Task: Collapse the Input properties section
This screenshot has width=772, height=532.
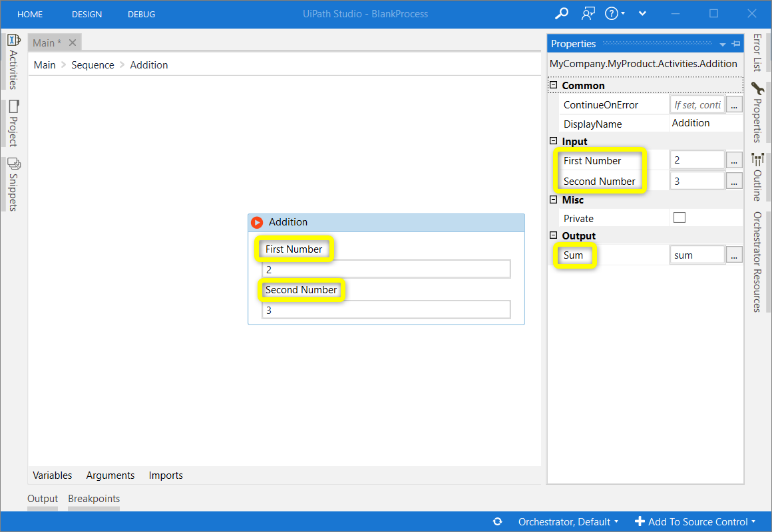Action: pyautogui.click(x=554, y=141)
